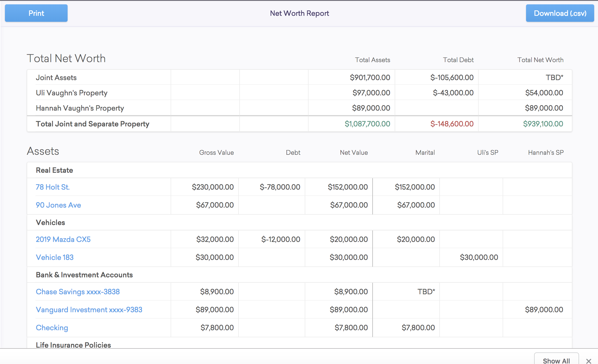Viewport: 598px width, 364px height.
Task: Click the $-78,000.00 debt for 78 Holt St.
Action: click(x=280, y=187)
